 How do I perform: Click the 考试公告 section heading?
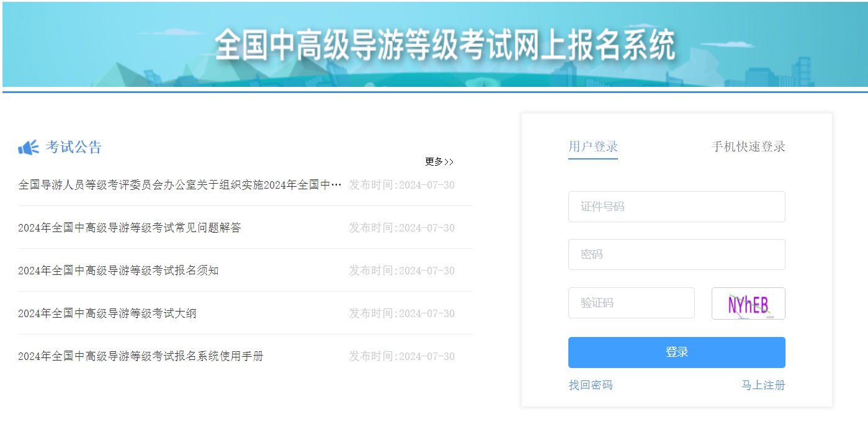(73, 148)
